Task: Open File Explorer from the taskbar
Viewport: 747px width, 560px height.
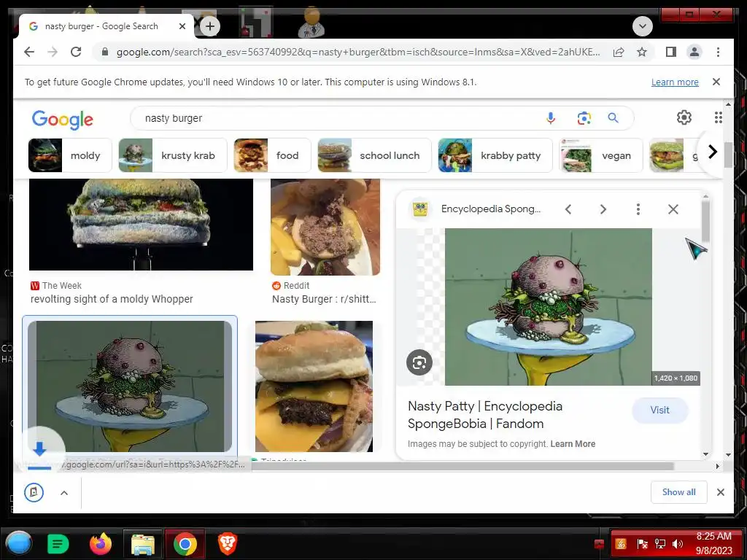Action: tap(142, 544)
